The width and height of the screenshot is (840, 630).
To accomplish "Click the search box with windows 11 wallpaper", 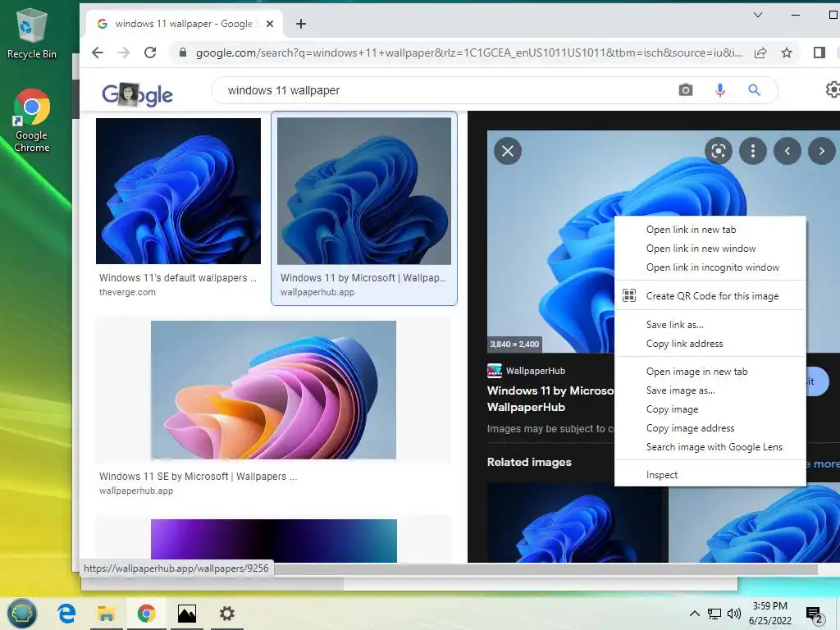I will [x=445, y=90].
